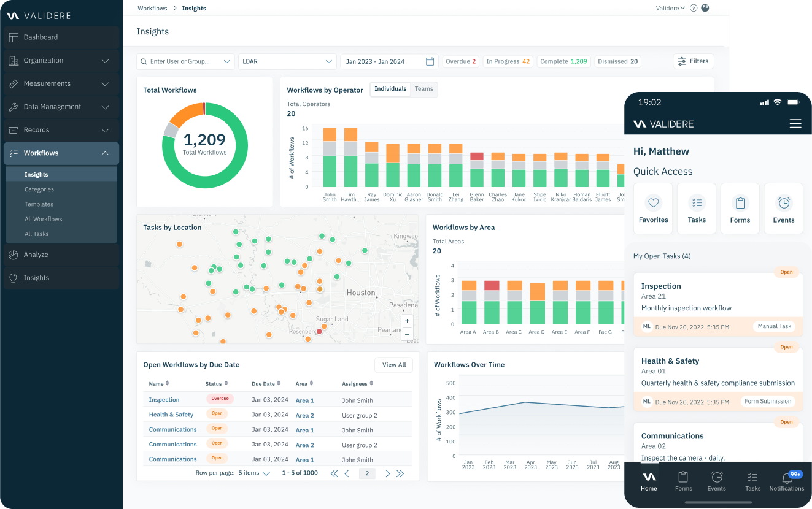The image size is (812, 509).
Task: Click the help question mark icon
Action: [694, 9]
